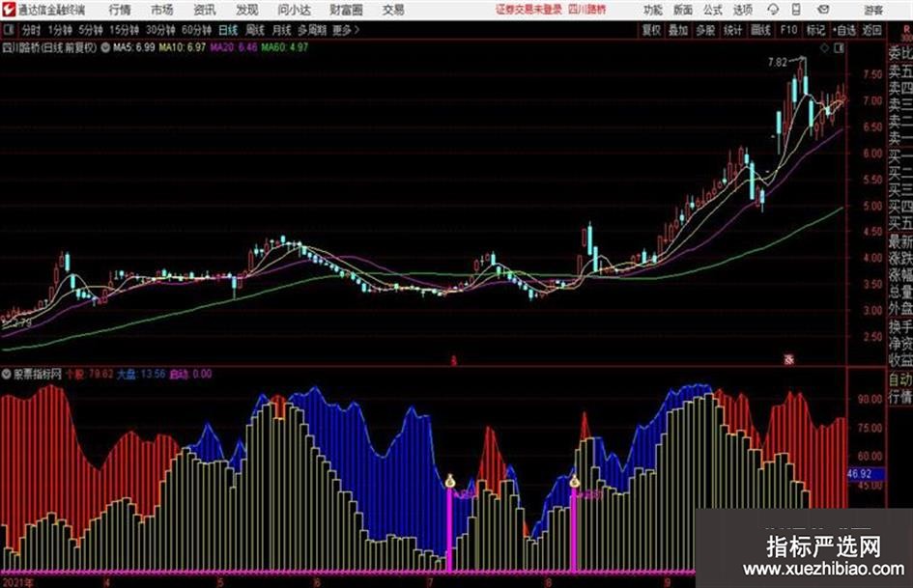913x588 pixels.
Task: Open the 功能 menu
Action: pos(653,10)
